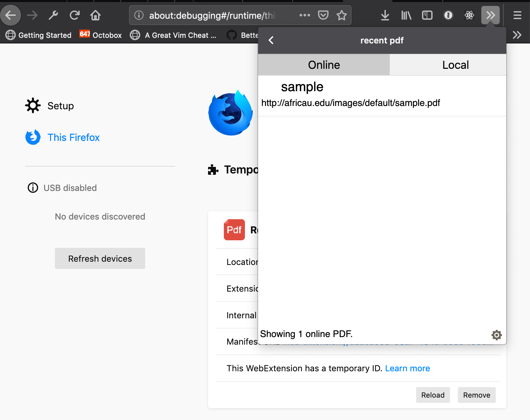Remove the temporary extension
Image resolution: width=530 pixels, height=420 pixels.
click(x=477, y=395)
